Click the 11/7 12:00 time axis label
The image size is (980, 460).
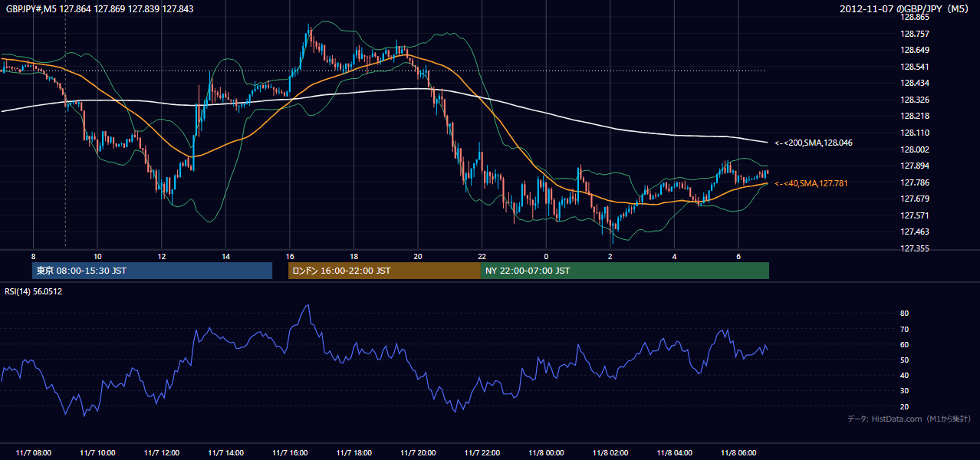coord(161,453)
